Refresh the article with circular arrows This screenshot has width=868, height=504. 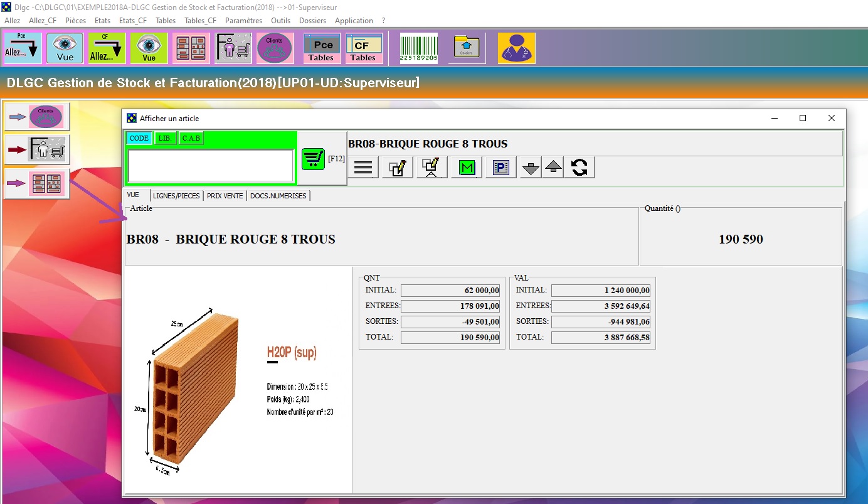(x=580, y=168)
